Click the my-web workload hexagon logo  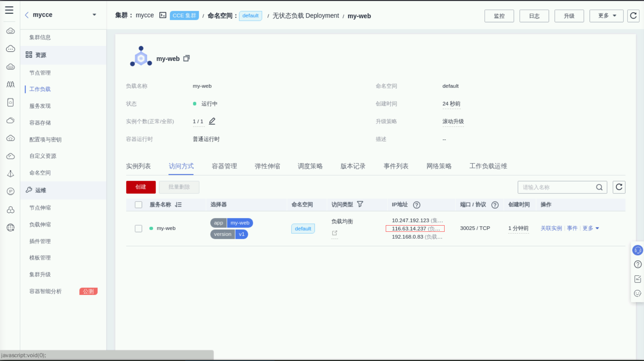coord(141,57)
